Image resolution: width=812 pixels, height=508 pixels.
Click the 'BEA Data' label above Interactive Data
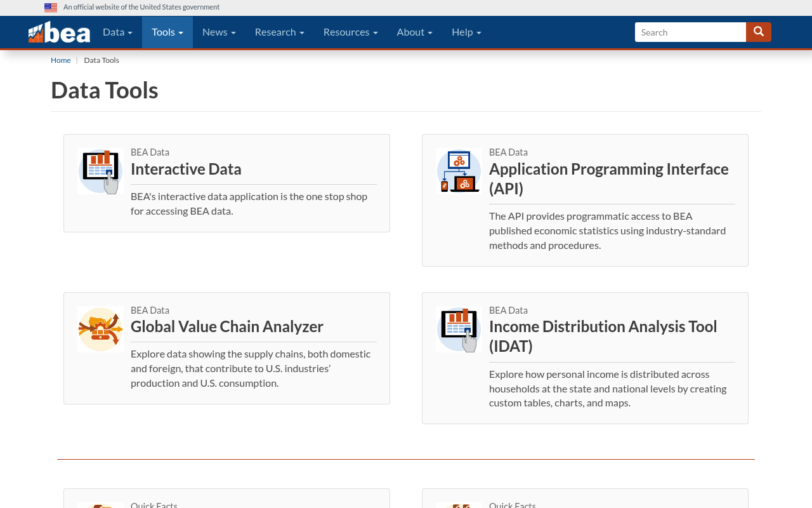(x=150, y=152)
